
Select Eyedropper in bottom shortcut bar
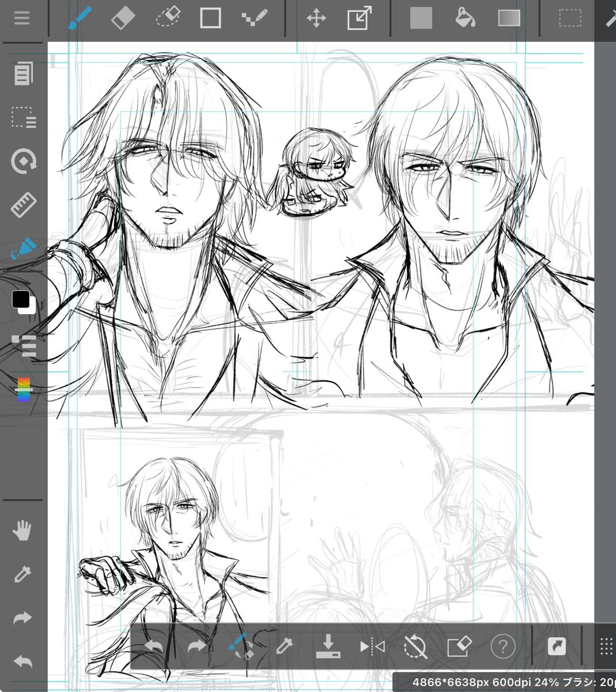(284, 646)
